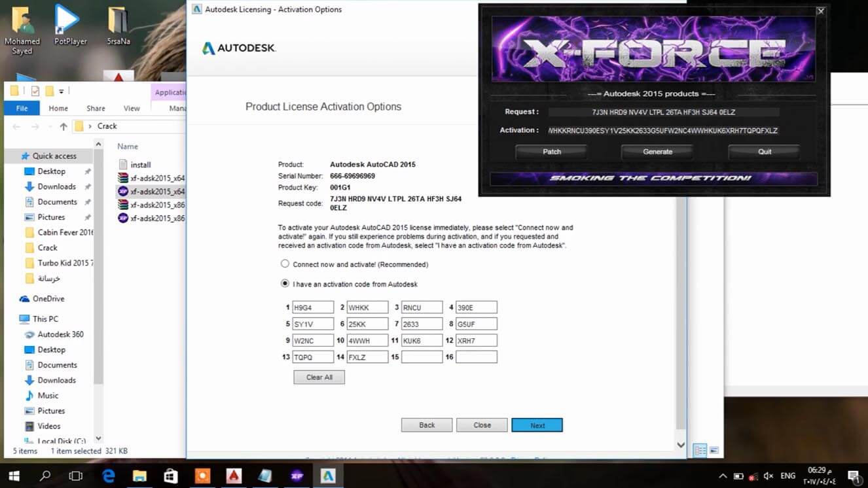The height and width of the screenshot is (488, 868).
Task: Open Task View from the taskbar
Action: coord(76,476)
